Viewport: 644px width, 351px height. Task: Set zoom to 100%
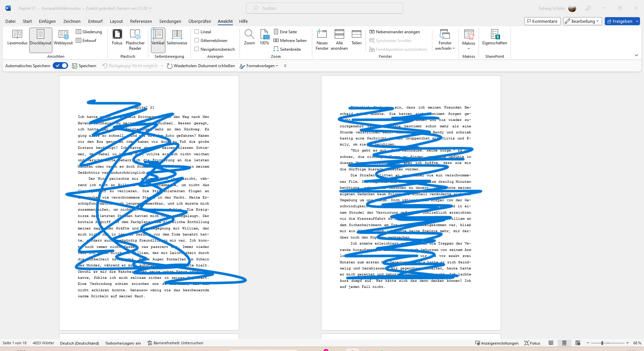pyautogui.click(x=264, y=38)
